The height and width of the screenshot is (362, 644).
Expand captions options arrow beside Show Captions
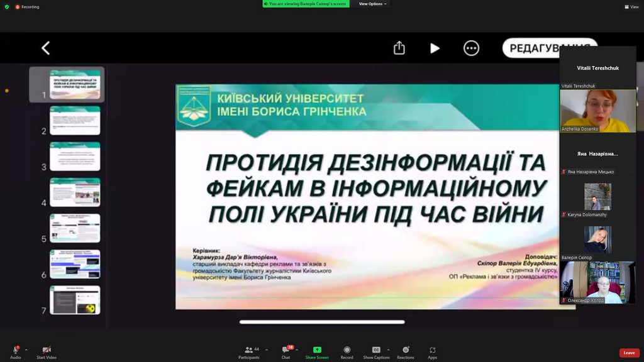click(x=388, y=349)
